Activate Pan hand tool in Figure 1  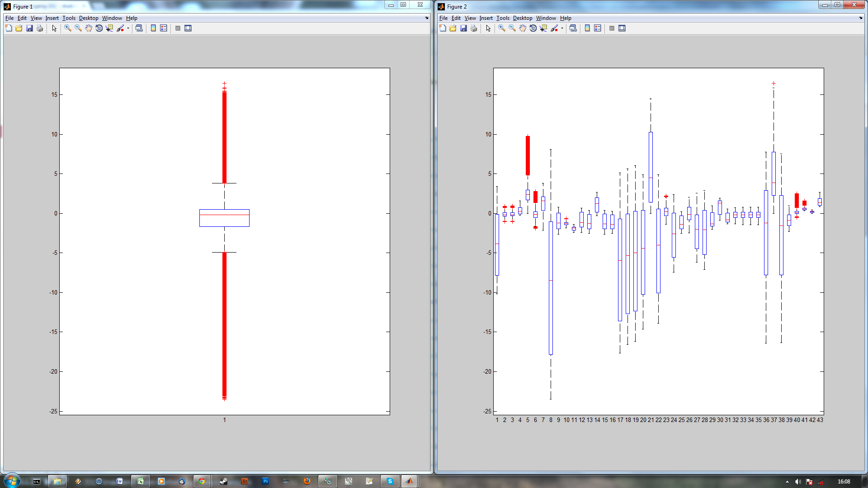pyautogui.click(x=89, y=28)
